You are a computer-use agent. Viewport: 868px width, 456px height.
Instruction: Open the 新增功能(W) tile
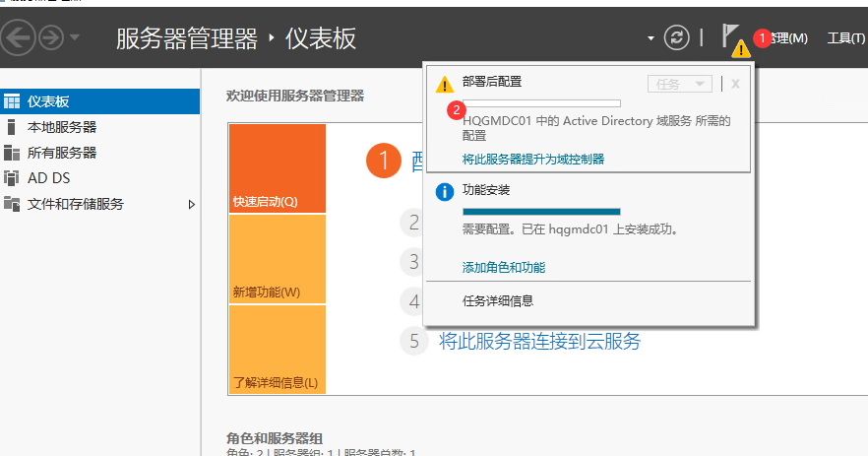pyautogui.click(x=278, y=259)
